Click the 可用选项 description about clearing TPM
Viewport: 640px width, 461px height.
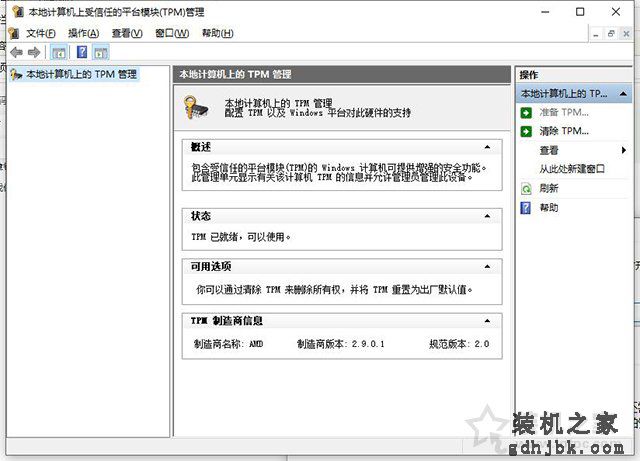pos(334,290)
